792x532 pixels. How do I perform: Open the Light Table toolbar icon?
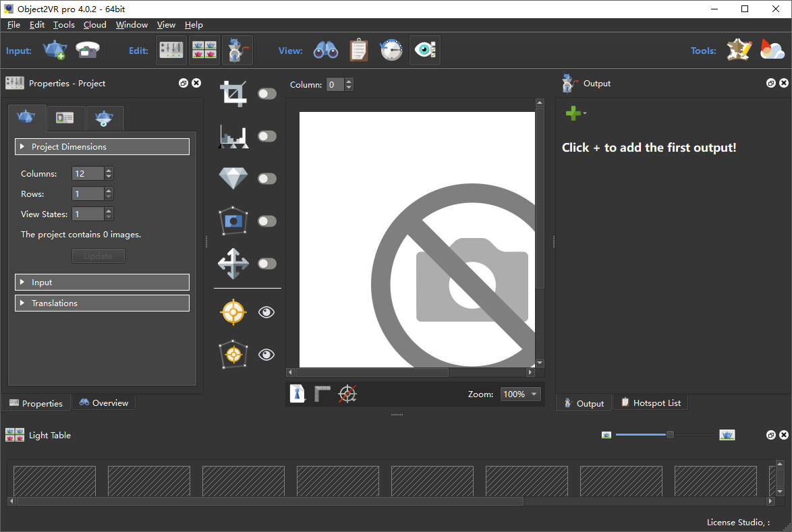[x=204, y=50]
